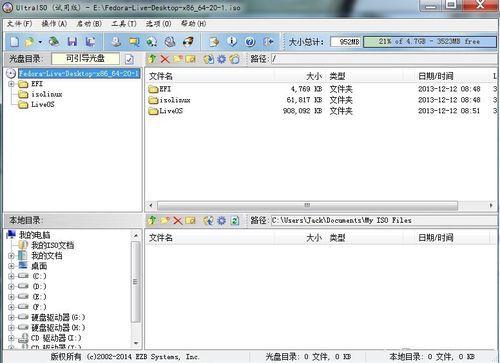Click the Help question mark icon
This screenshot has width=500, height=363.
pyautogui.click(x=250, y=42)
